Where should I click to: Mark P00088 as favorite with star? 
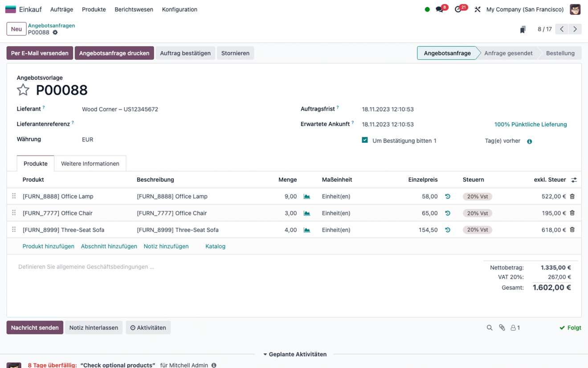pos(23,90)
